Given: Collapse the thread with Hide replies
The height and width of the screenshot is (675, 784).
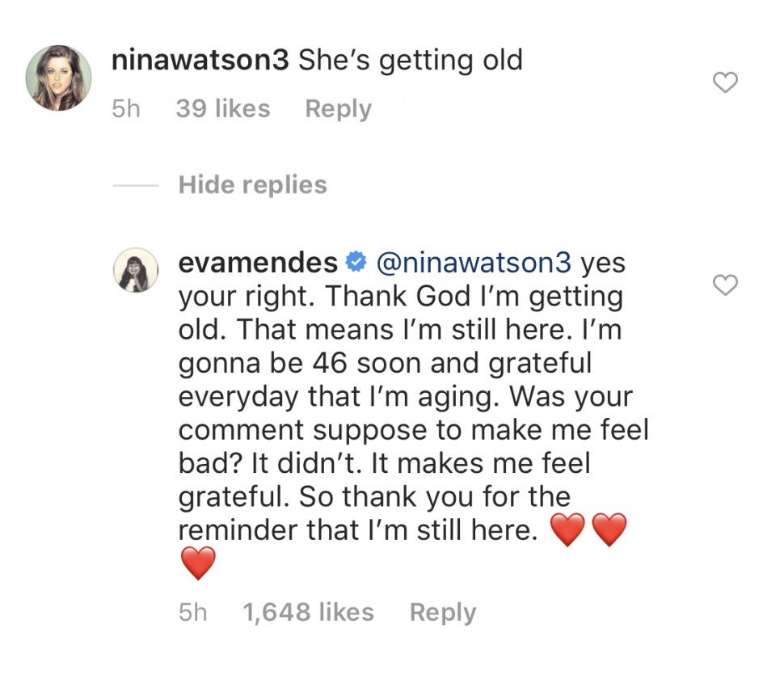Looking at the screenshot, I should click(252, 184).
